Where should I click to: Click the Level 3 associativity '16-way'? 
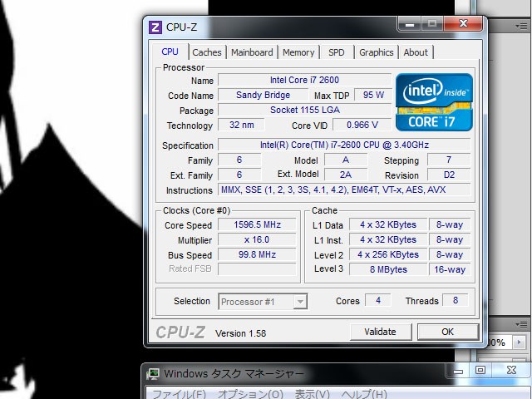(450, 269)
